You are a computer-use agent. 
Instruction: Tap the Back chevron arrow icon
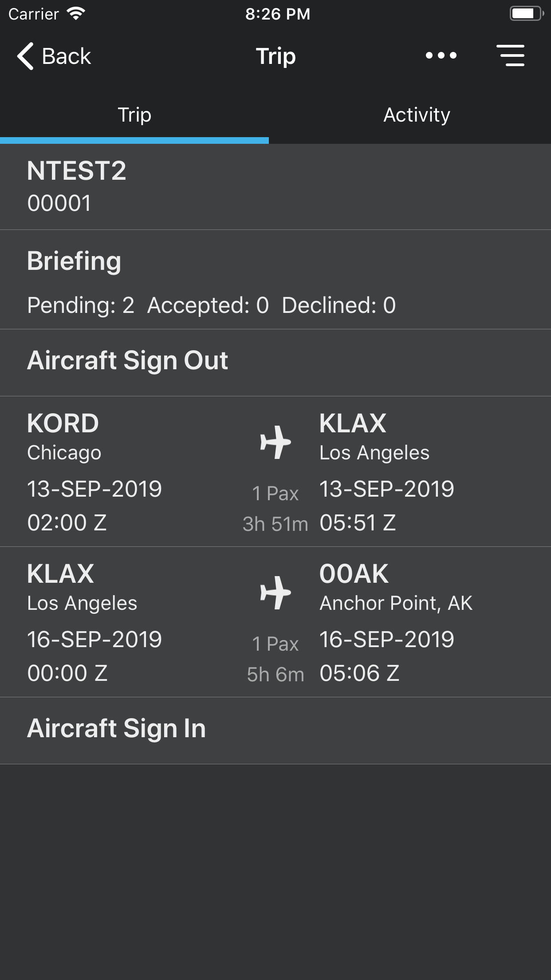[x=25, y=56]
